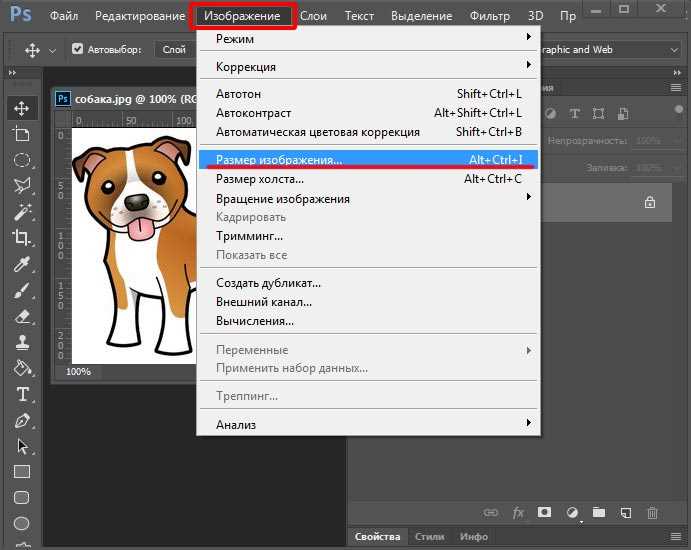Open the Слои menu

coord(313,16)
